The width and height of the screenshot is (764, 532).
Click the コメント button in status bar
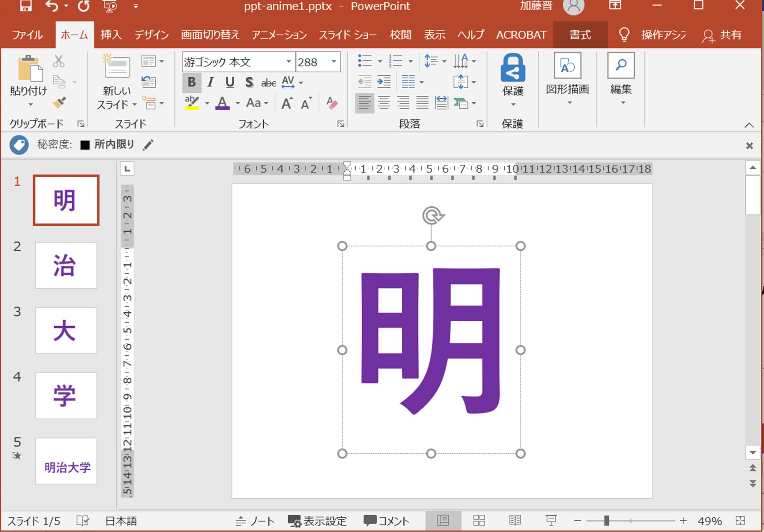click(387, 521)
